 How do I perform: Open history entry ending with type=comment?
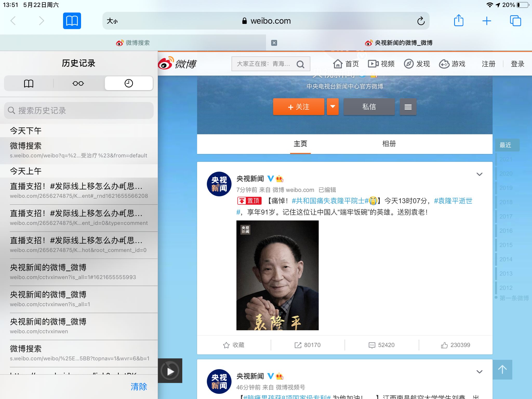pos(79,218)
